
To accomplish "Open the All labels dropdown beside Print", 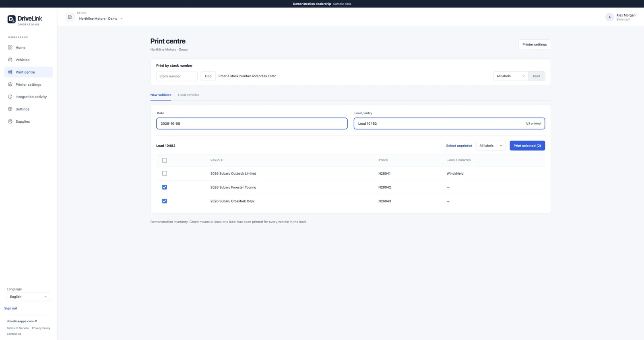I will 510,76.
